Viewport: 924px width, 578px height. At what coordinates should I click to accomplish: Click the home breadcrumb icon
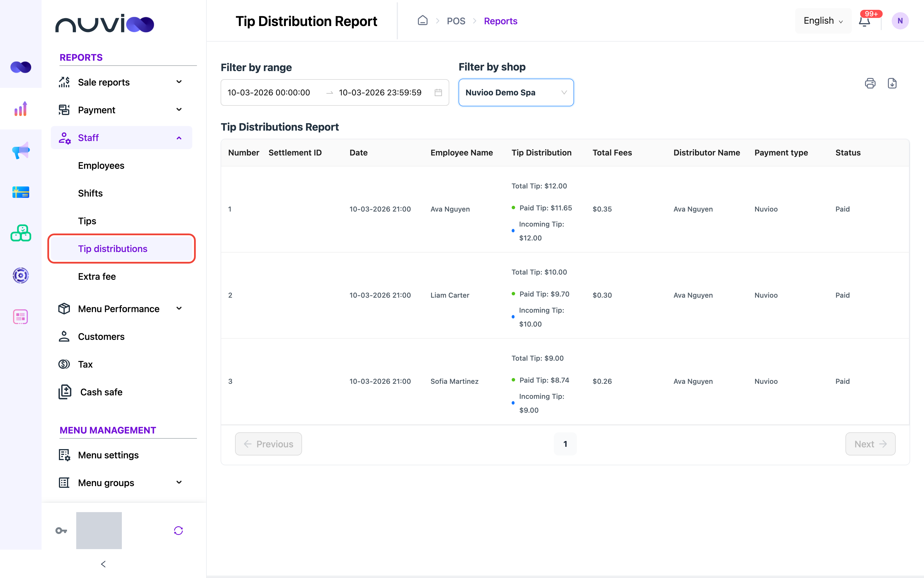[422, 20]
